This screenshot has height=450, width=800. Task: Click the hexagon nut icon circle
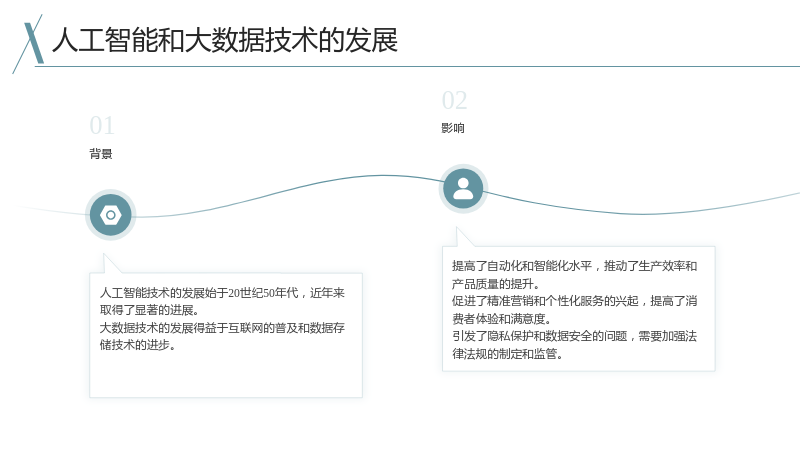pyautogui.click(x=110, y=215)
